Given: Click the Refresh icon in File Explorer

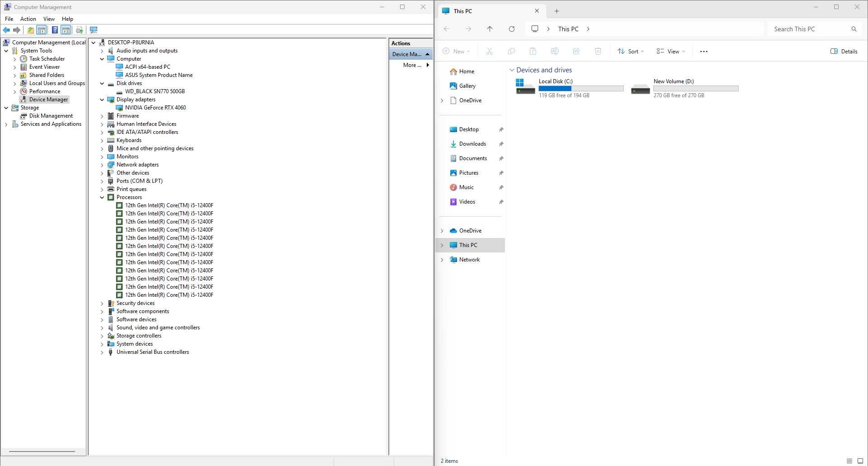Looking at the screenshot, I should (512, 29).
